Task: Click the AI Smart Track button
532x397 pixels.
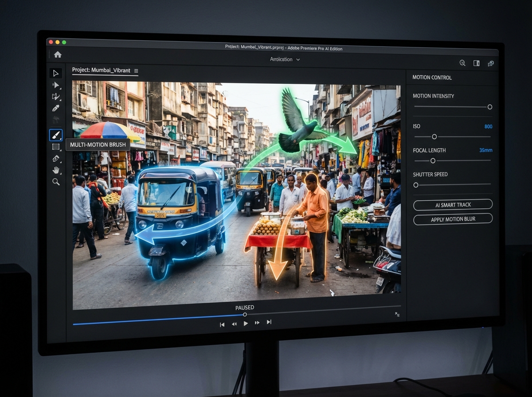Action: [x=453, y=205]
